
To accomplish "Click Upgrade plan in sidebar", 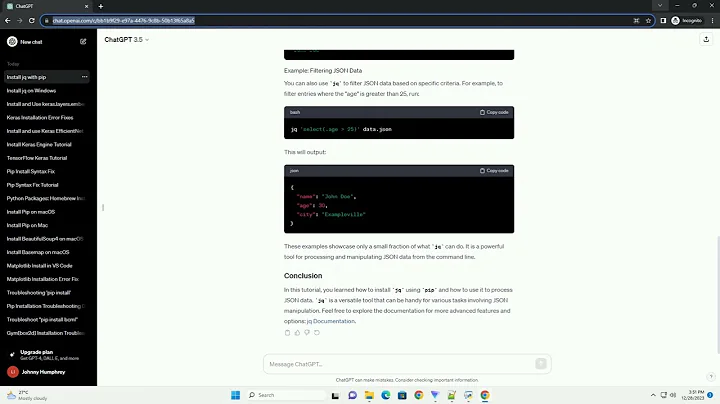I will point(47,354).
